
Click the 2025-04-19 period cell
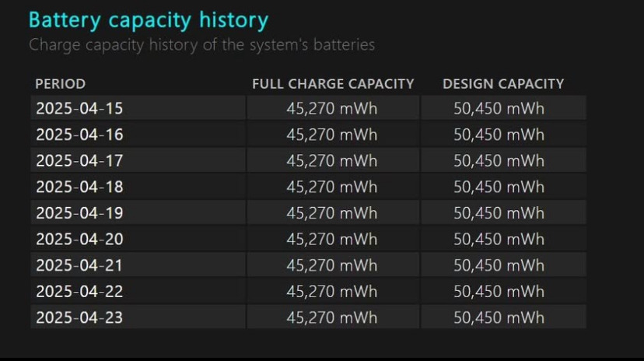pos(79,212)
